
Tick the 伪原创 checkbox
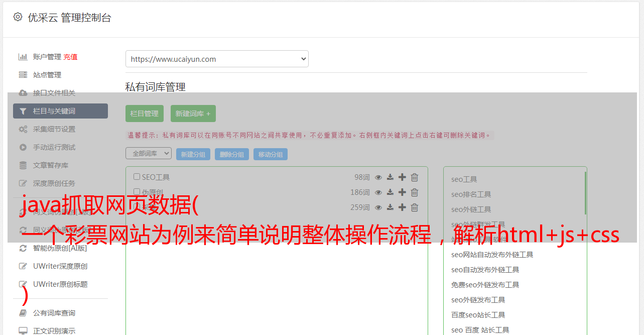pyautogui.click(x=137, y=192)
